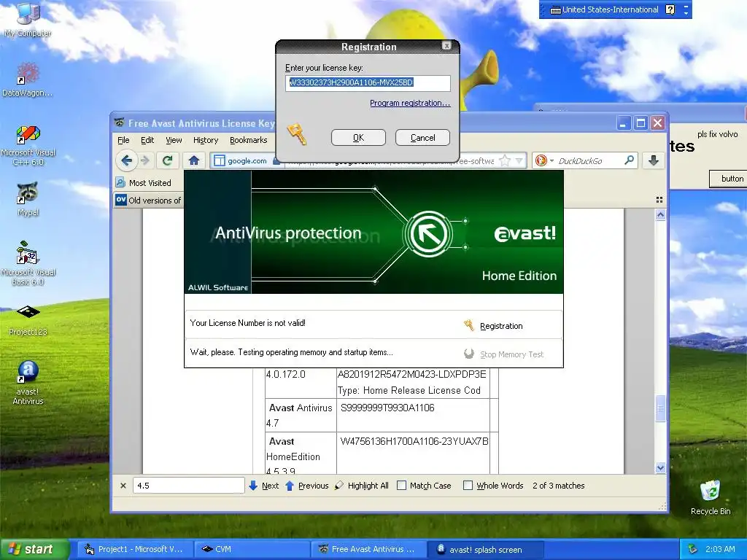Switch to Project1 - Microsoft V... taskbar item
Screen dimensions: 747x560
(x=133, y=549)
